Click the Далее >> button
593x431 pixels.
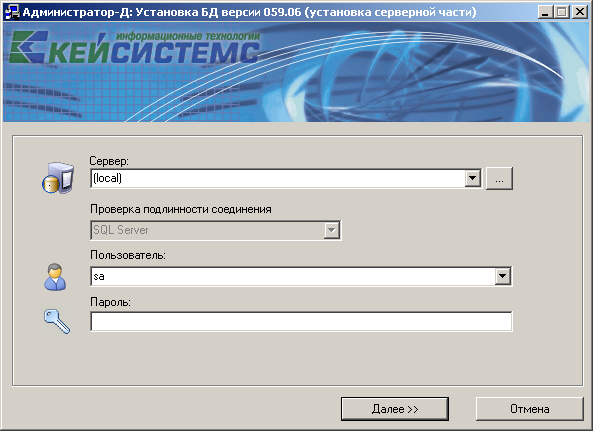click(x=395, y=409)
